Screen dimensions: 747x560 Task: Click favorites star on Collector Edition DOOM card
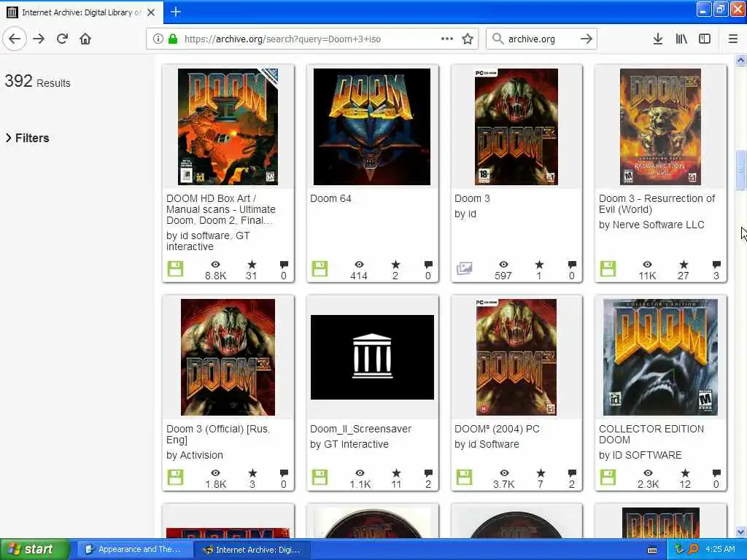pyautogui.click(x=685, y=472)
